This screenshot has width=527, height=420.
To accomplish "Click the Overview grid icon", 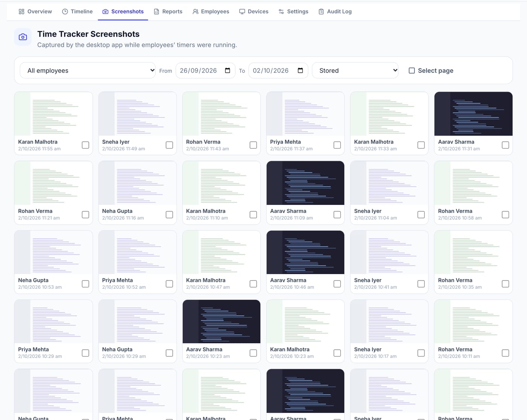I will (x=21, y=12).
